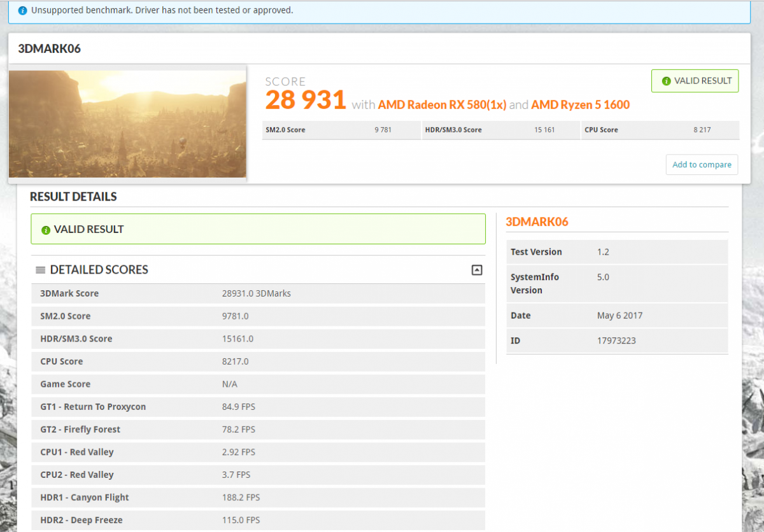The image size is (764, 532).
Task: Collapse the Detailed Scores section
Action: coord(476,270)
